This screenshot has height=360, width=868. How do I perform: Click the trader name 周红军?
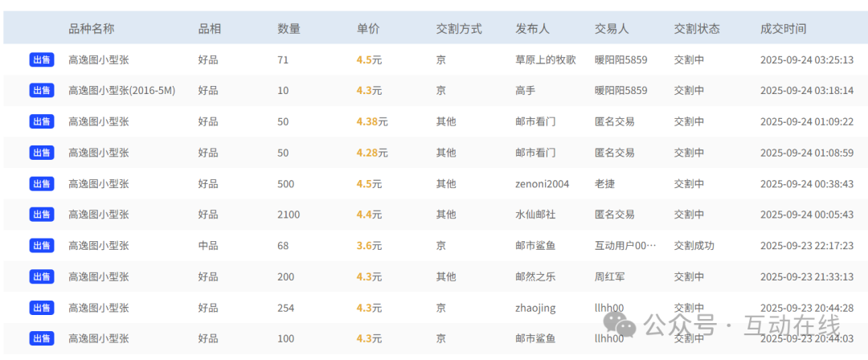click(610, 276)
